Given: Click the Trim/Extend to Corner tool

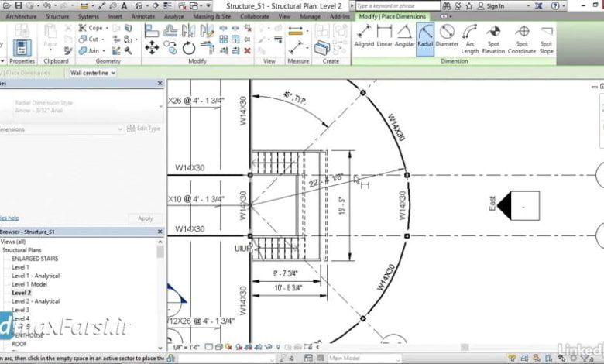Looking at the screenshot, I should (208, 48).
